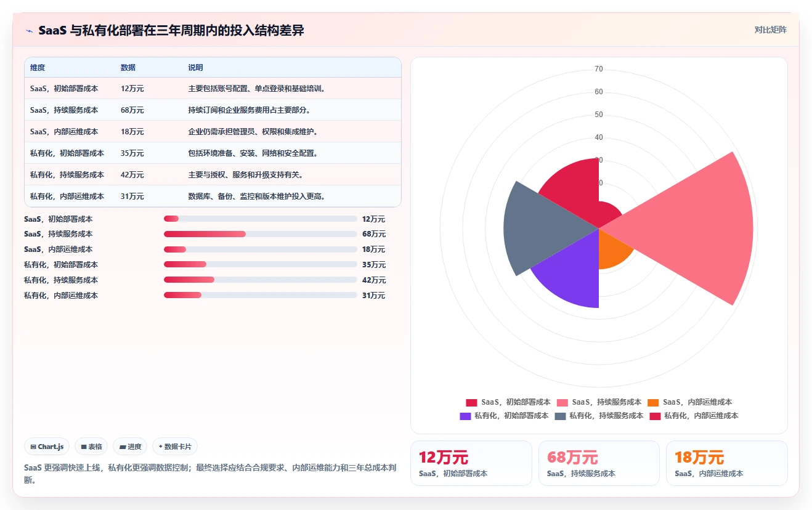Click description 企业仍需承担管理员、权限和集成维护。

253,132
